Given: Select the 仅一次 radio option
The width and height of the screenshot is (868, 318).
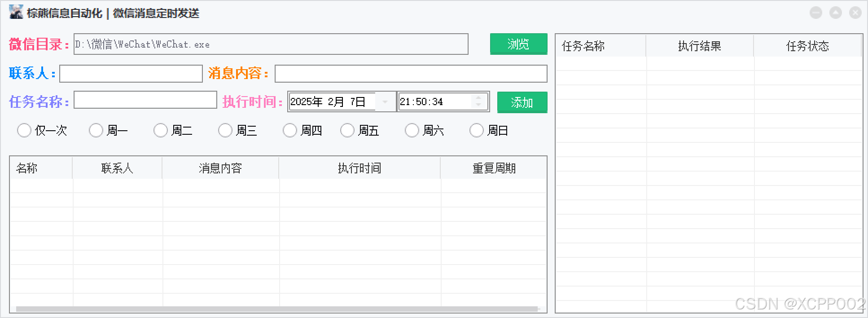Looking at the screenshot, I should pyautogui.click(x=24, y=131).
